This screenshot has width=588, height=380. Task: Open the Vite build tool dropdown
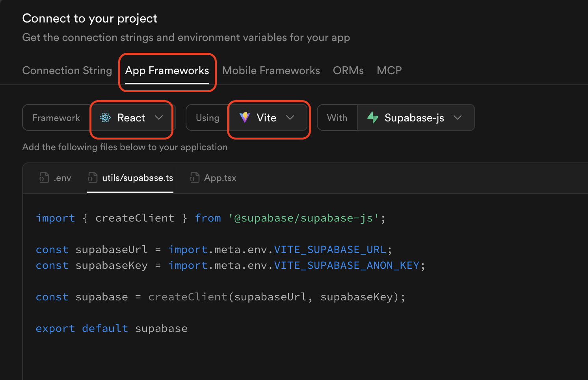click(290, 117)
